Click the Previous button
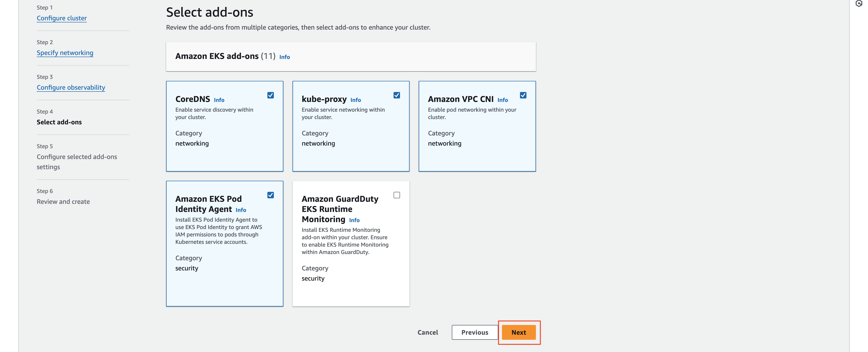The width and height of the screenshot is (868, 352). coord(475,332)
